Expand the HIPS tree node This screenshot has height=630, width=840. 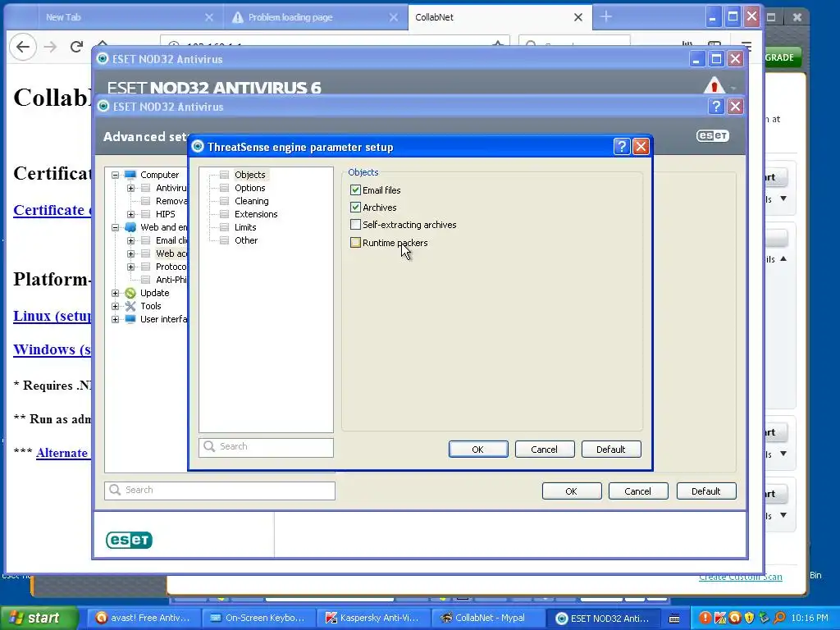[x=130, y=214]
